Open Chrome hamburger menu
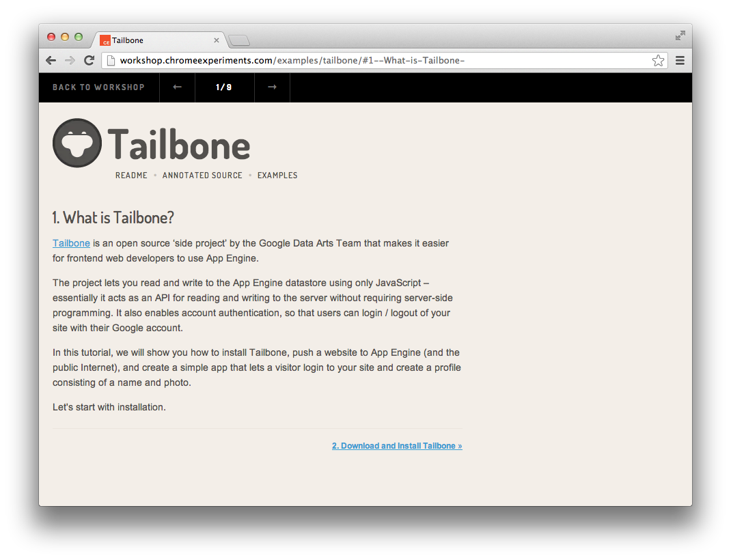 coord(680,61)
